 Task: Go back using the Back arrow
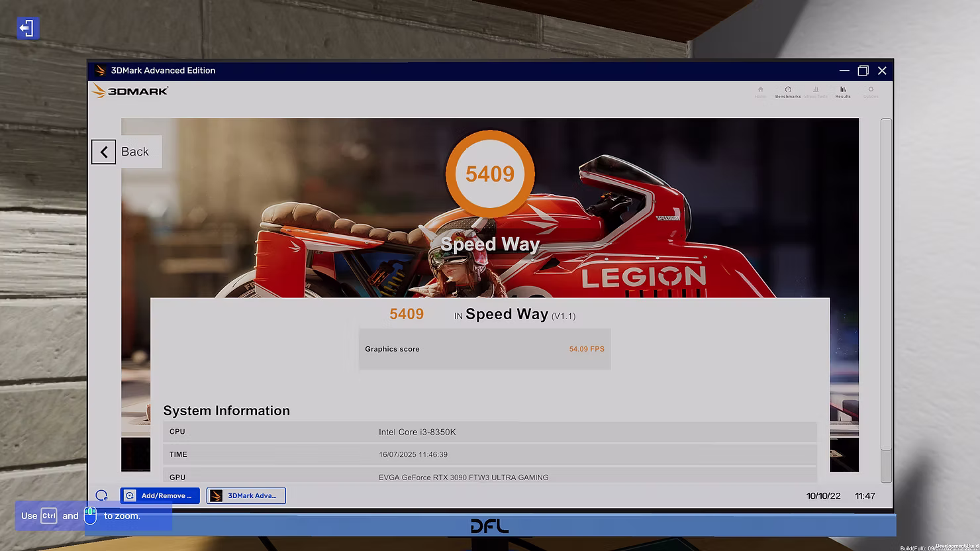[x=104, y=152]
